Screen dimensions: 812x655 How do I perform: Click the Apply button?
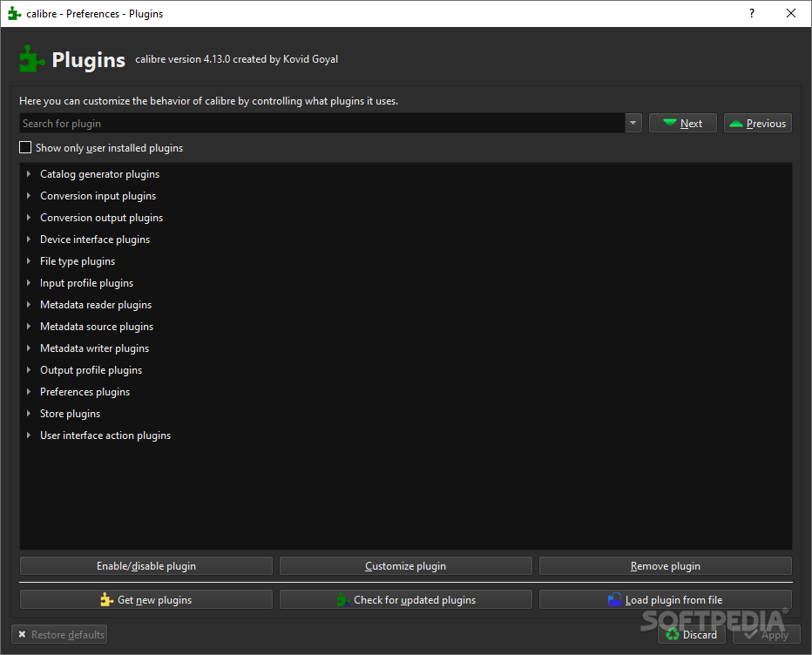[x=767, y=634]
